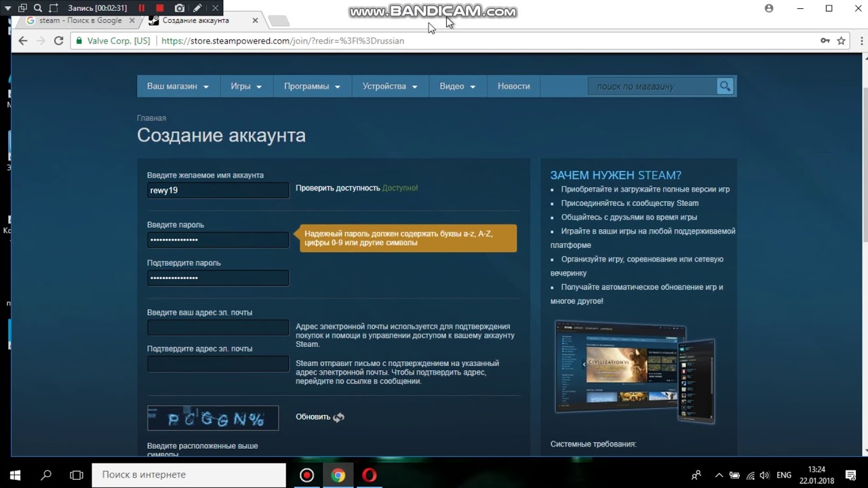Expand the 'Устройства' menu
The width and height of the screenshot is (868, 488).
point(390,86)
